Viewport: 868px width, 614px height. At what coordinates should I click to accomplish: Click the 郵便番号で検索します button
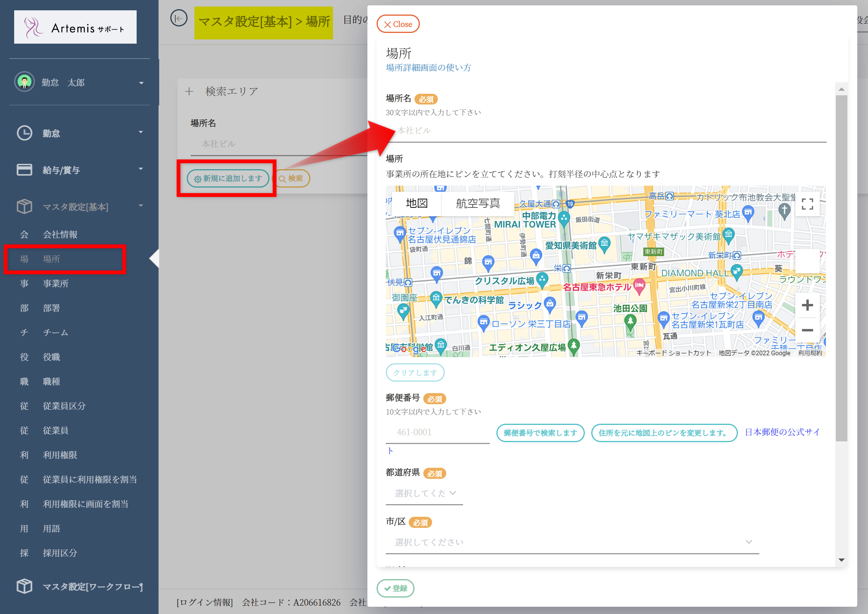(540, 433)
